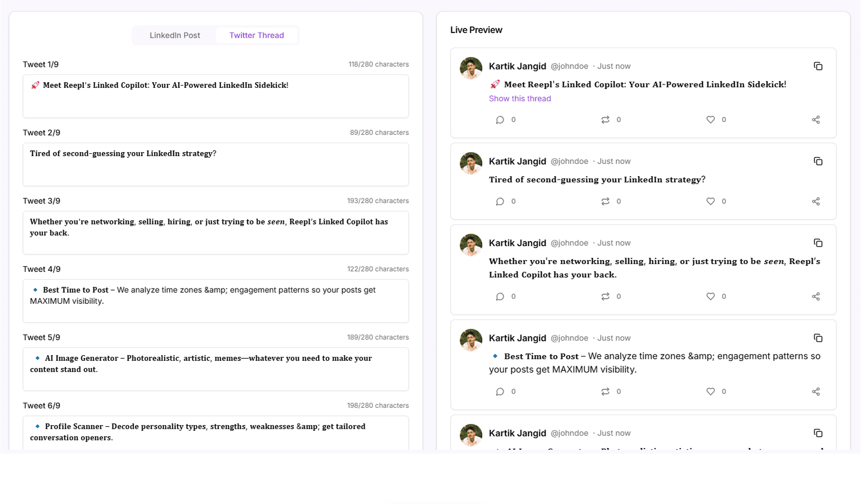Click the 'Live Preview' heading
Viewport: 861px width, 504px height.
point(476,30)
